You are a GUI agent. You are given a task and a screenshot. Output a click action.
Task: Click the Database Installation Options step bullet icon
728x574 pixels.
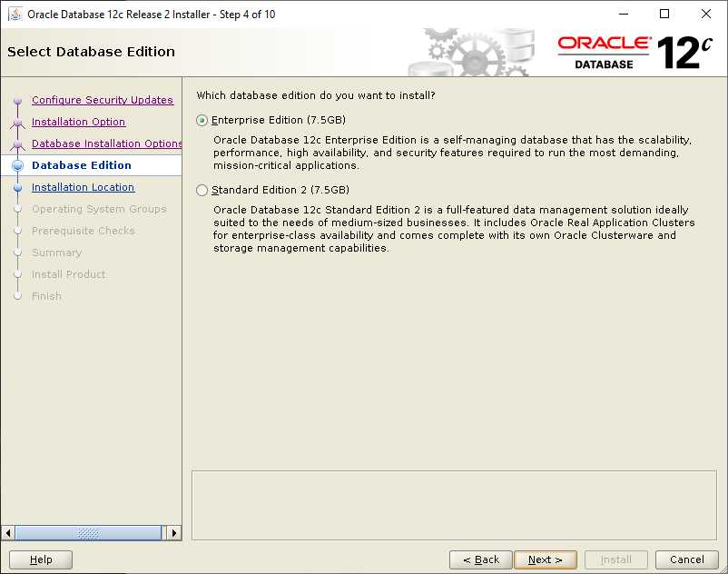pyautogui.click(x=18, y=144)
